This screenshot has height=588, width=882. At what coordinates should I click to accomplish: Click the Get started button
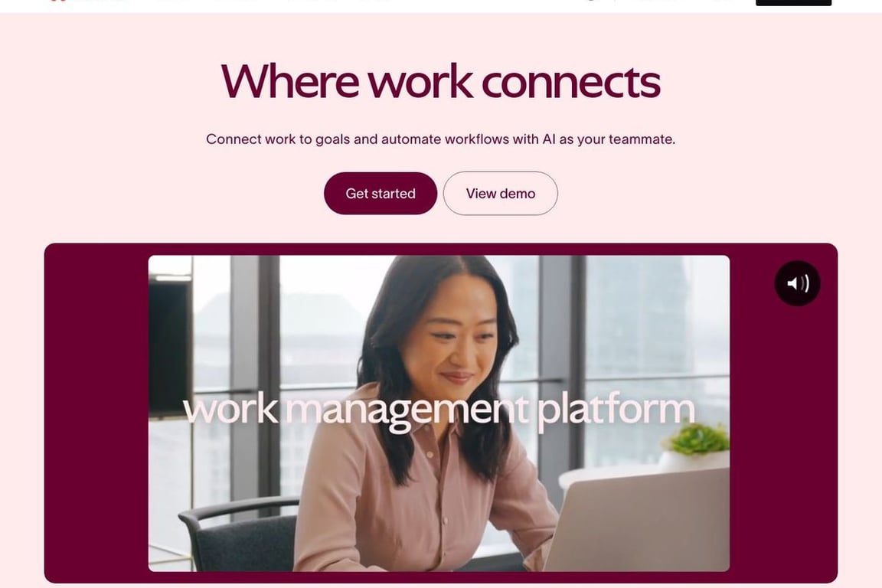click(381, 193)
